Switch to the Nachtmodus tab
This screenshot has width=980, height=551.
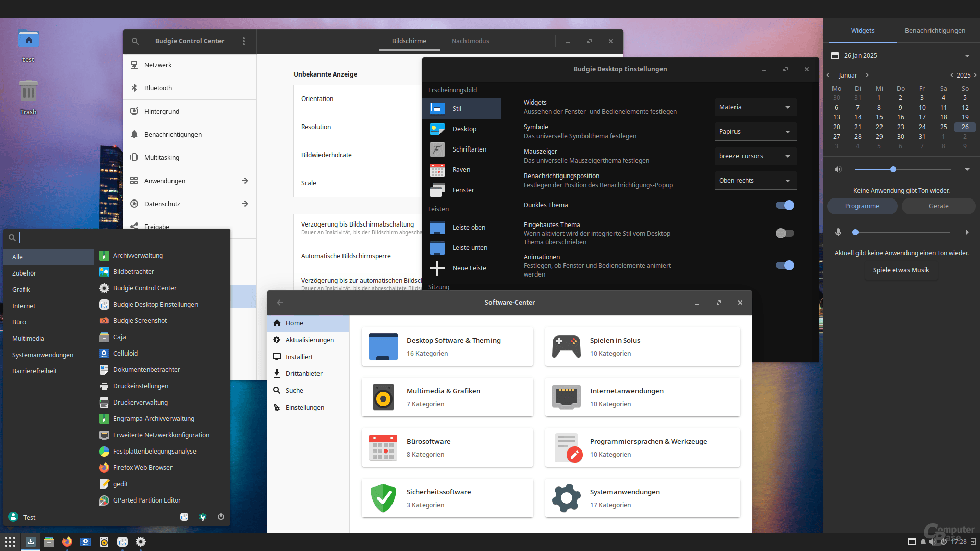(x=470, y=41)
